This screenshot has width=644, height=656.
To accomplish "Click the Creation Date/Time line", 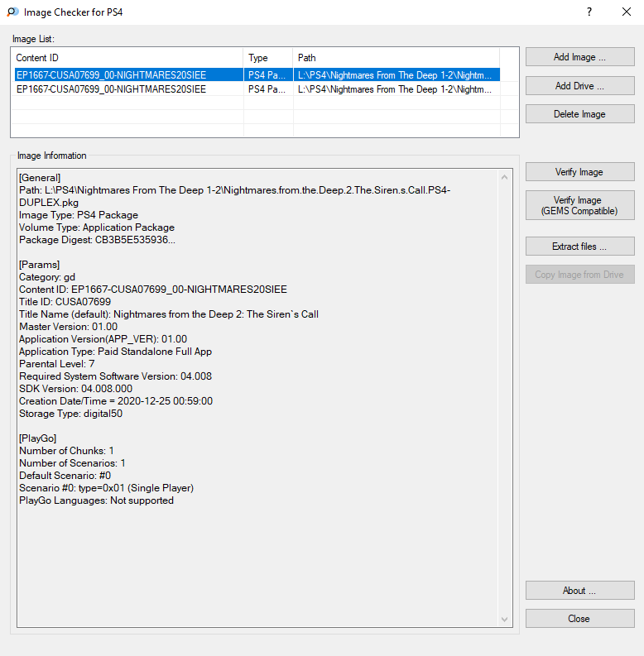I will (116, 401).
